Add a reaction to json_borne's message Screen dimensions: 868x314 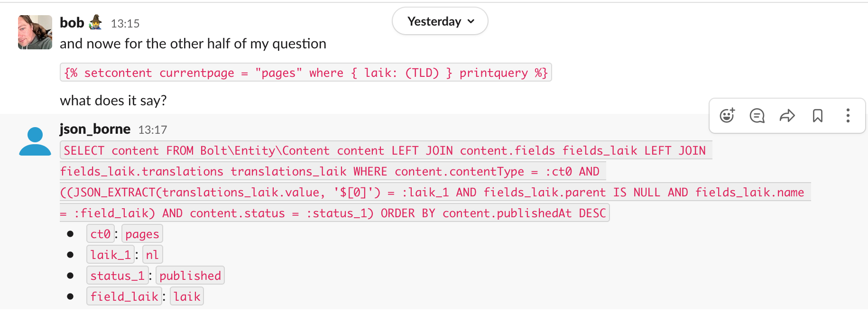click(727, 115)
